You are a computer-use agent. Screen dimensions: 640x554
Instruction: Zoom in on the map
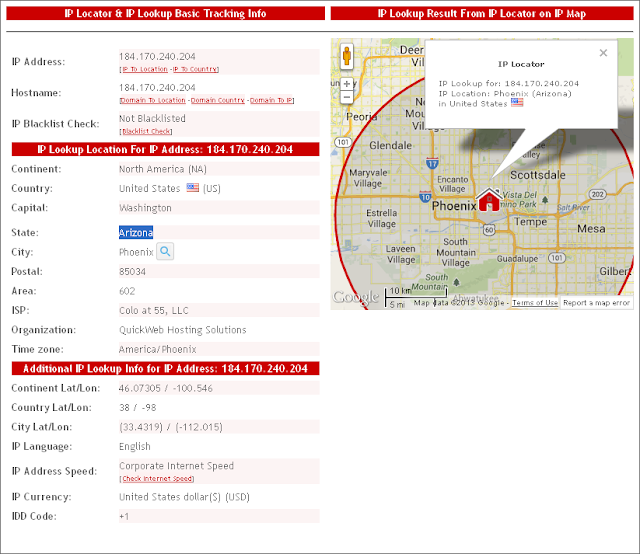tap(347, 84)
